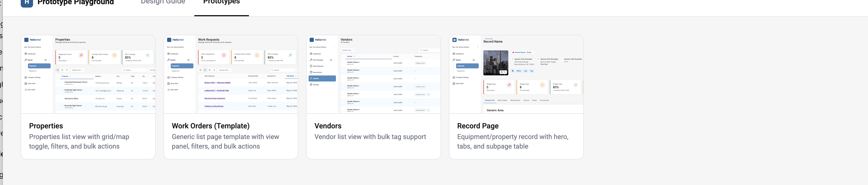Click 'Generic list page template' description text
This screenshot has height=185, width=868.
pos(225,142)
